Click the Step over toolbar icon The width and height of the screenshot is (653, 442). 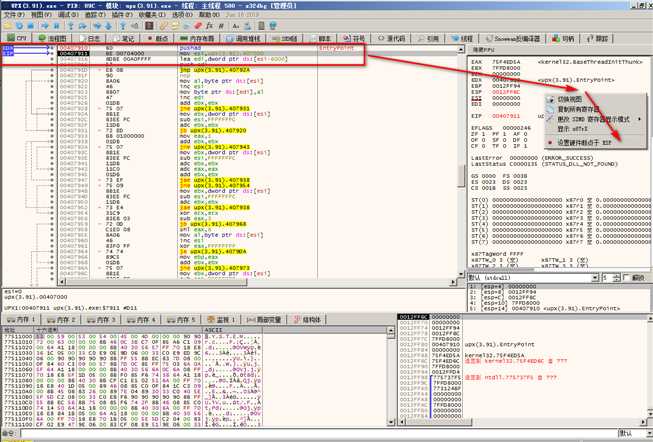tap(82, 26)
